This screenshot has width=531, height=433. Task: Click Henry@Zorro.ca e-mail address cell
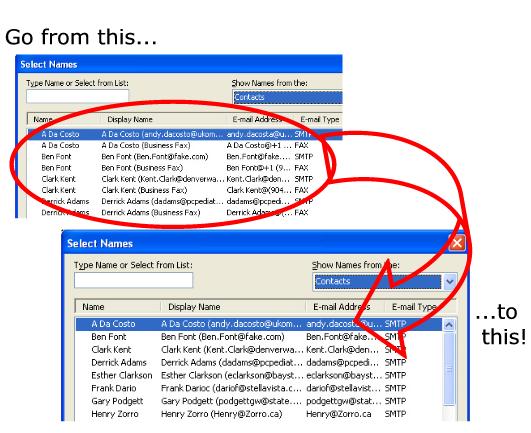[x=339, y=414]
